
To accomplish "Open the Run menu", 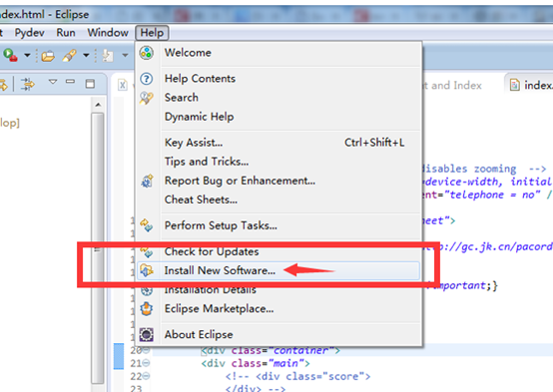I will [66, 33].
